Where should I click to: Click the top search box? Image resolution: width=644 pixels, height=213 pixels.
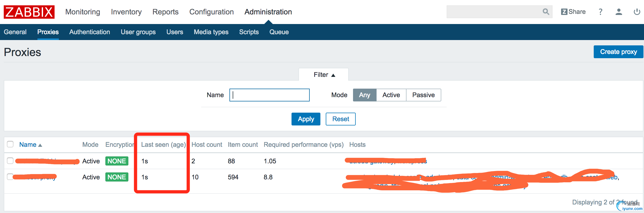[493, 12]
